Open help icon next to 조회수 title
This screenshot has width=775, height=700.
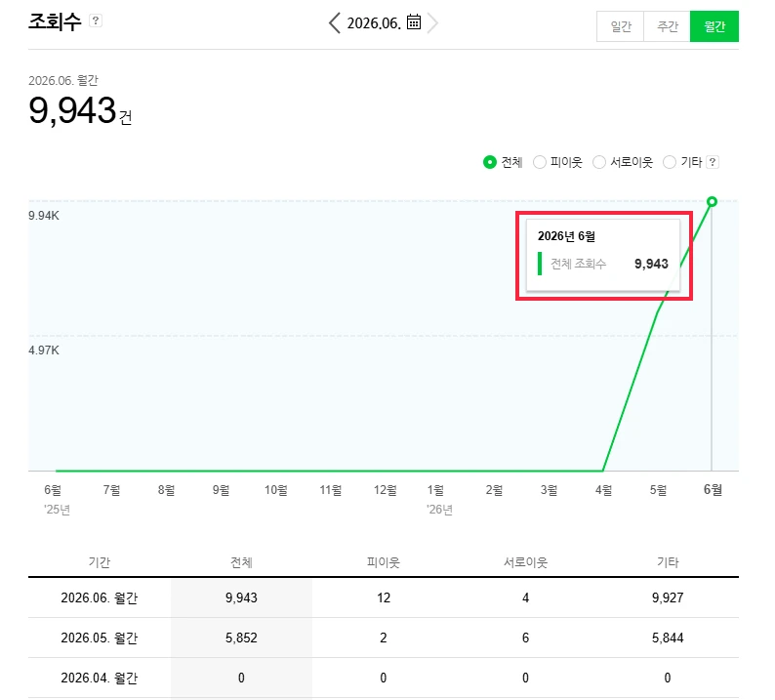click(x=96, y=21)
